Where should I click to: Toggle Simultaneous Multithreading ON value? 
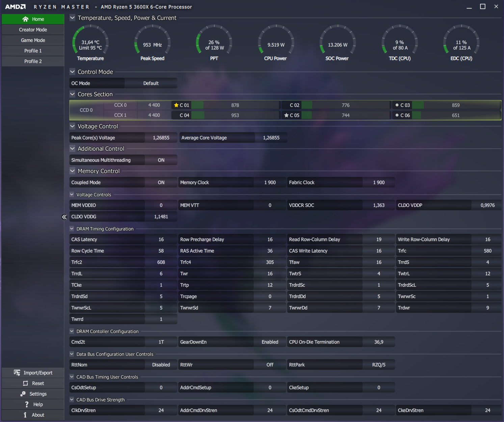161,160
